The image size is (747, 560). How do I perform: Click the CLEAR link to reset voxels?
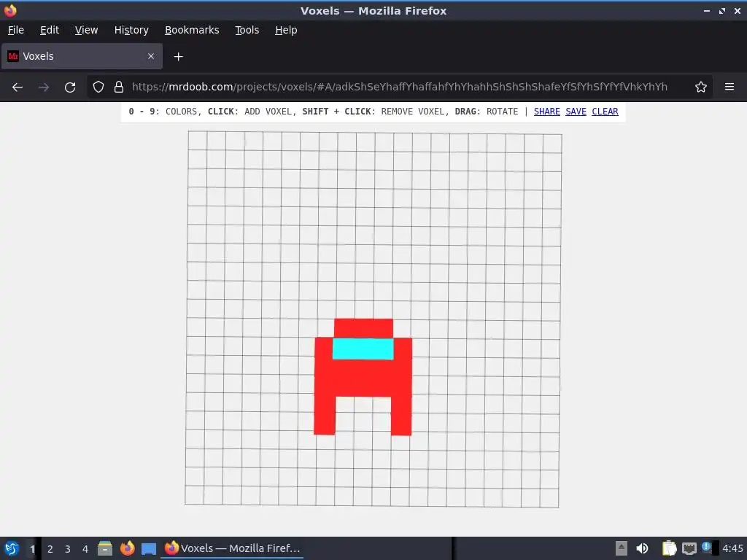pos(605,112)
